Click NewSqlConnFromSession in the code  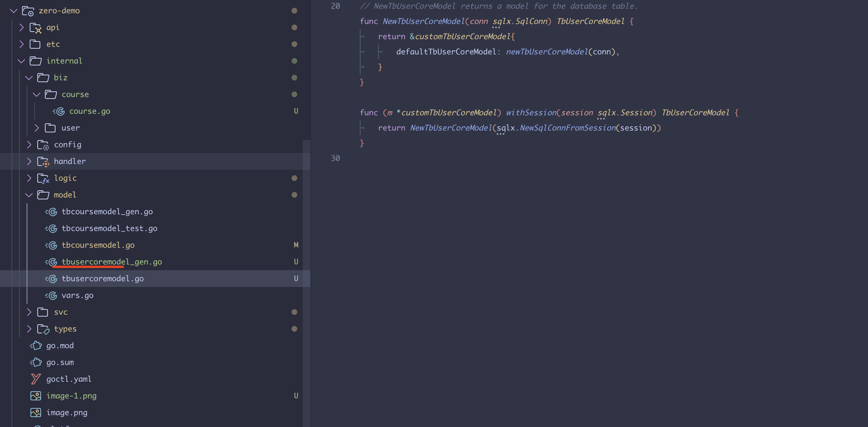[x=567, y=128]
